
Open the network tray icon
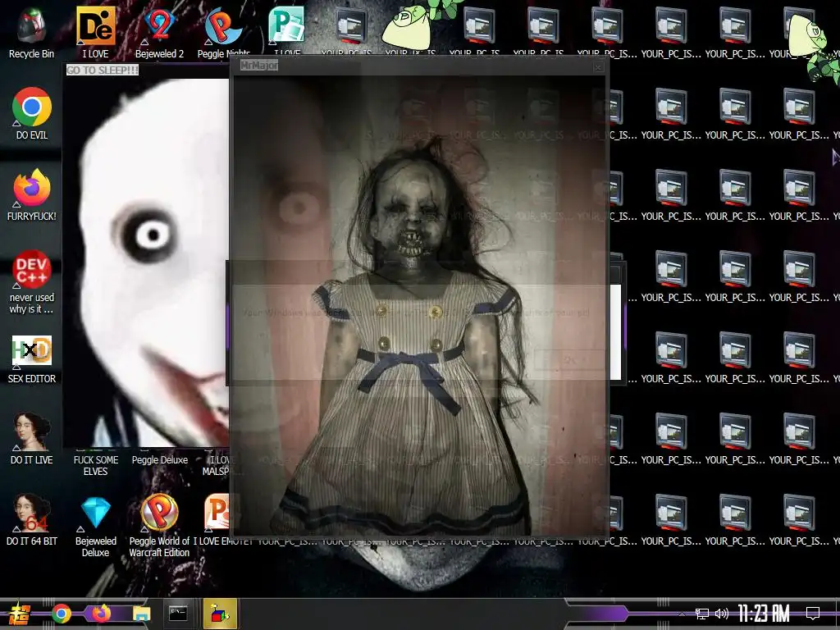702,614
